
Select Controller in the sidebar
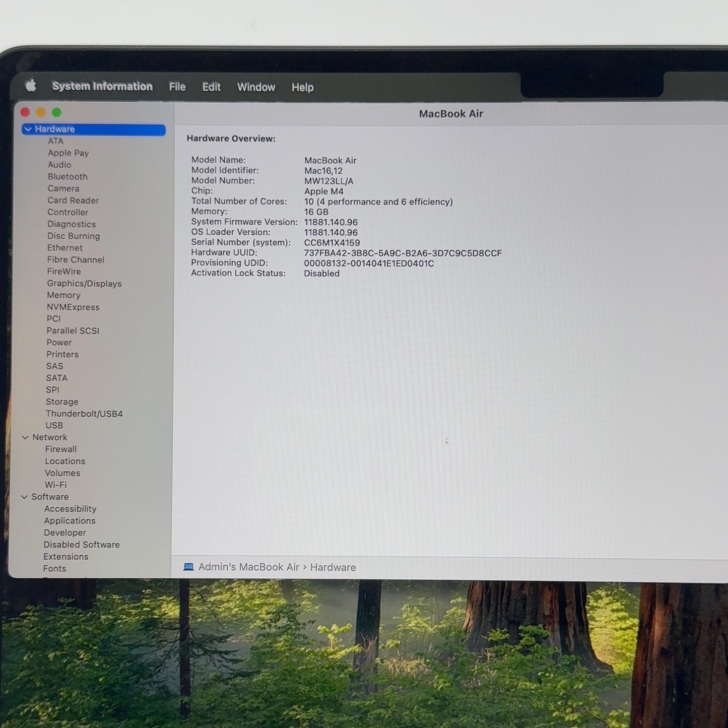click(x=68, y=212)
